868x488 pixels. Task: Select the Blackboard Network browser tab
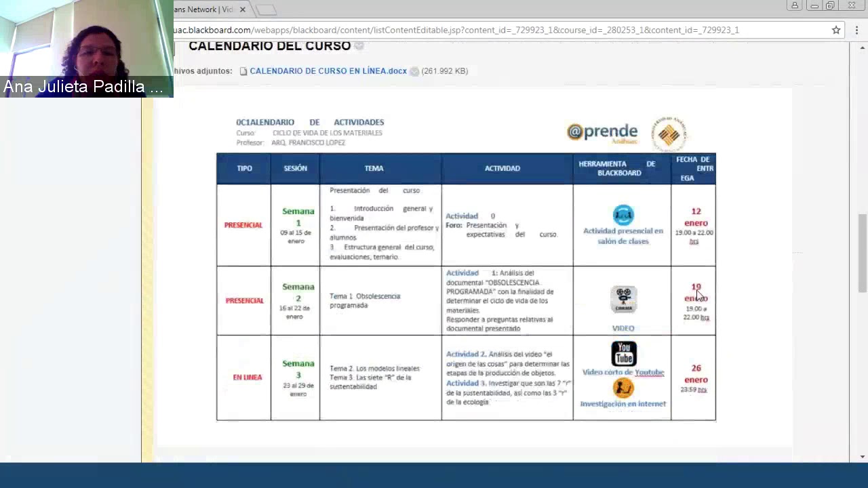coord(203,9)
